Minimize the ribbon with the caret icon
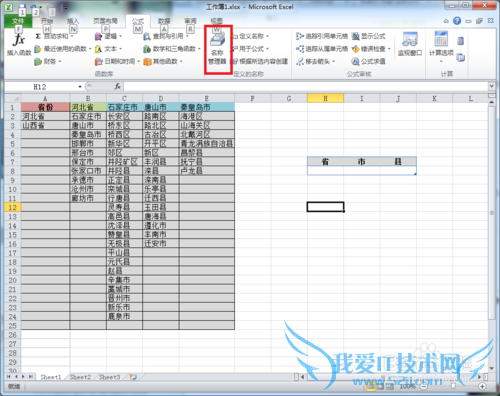This screenshot has width=500, height=396. (446, 21)
